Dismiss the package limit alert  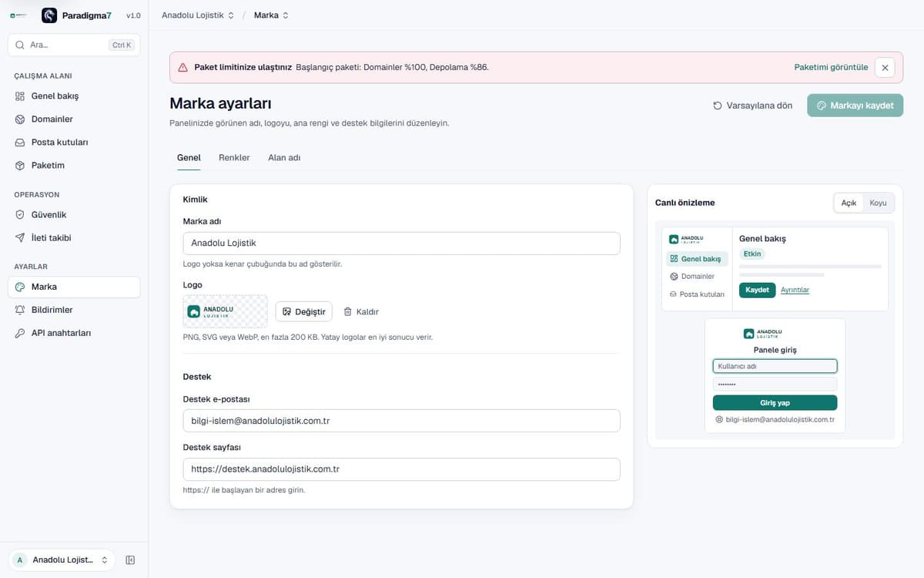click(885, 68)
